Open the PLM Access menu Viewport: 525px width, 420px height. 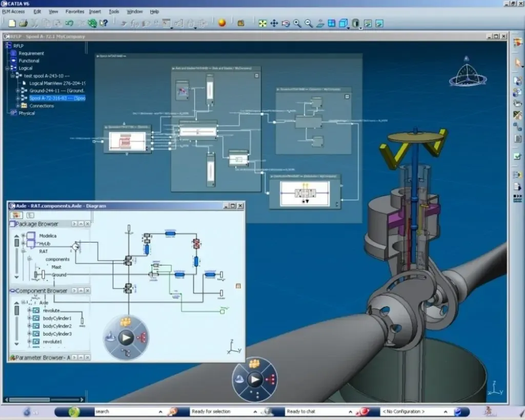point(13,11)
